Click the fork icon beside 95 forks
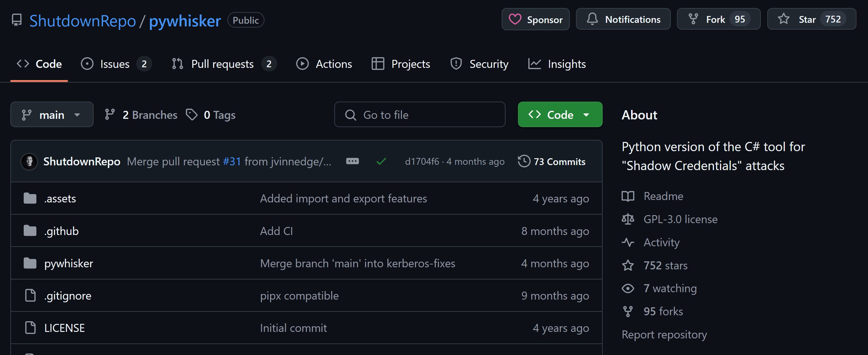 pos(628,311)
